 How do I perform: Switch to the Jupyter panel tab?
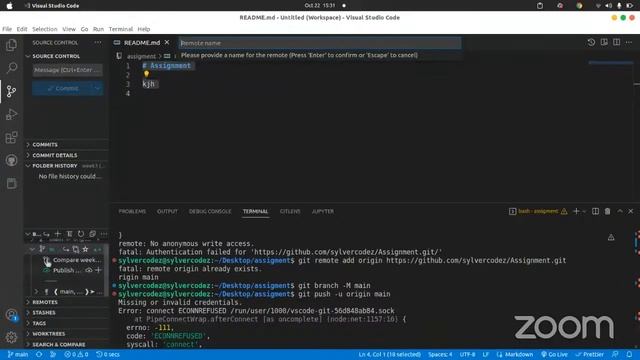click(322, 211)
